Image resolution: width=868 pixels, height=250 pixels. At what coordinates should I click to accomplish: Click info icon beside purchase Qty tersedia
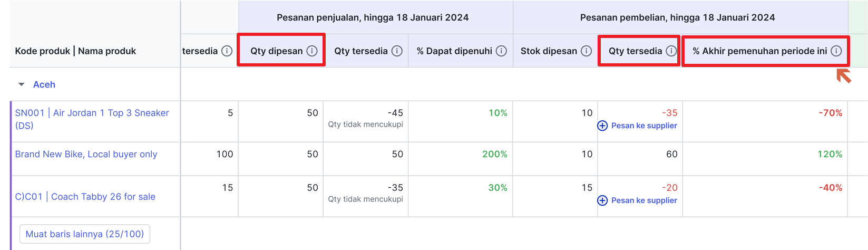tap(671, 51)
